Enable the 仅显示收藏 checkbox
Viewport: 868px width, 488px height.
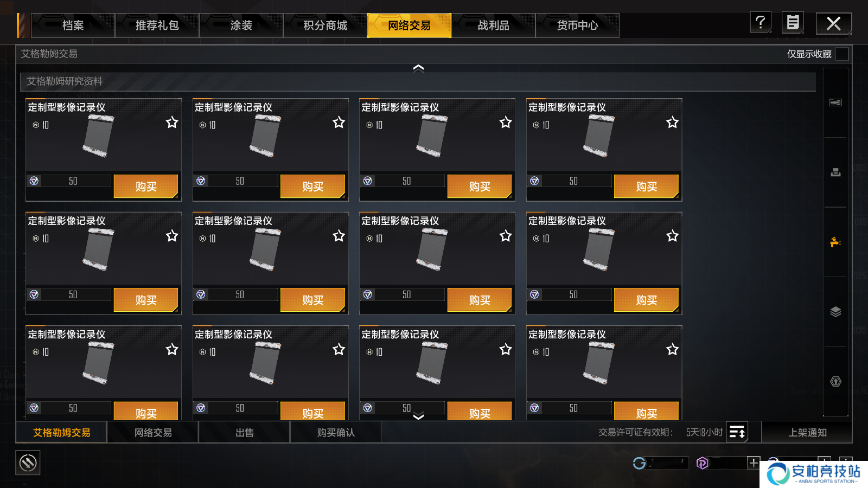coord(842,54)
